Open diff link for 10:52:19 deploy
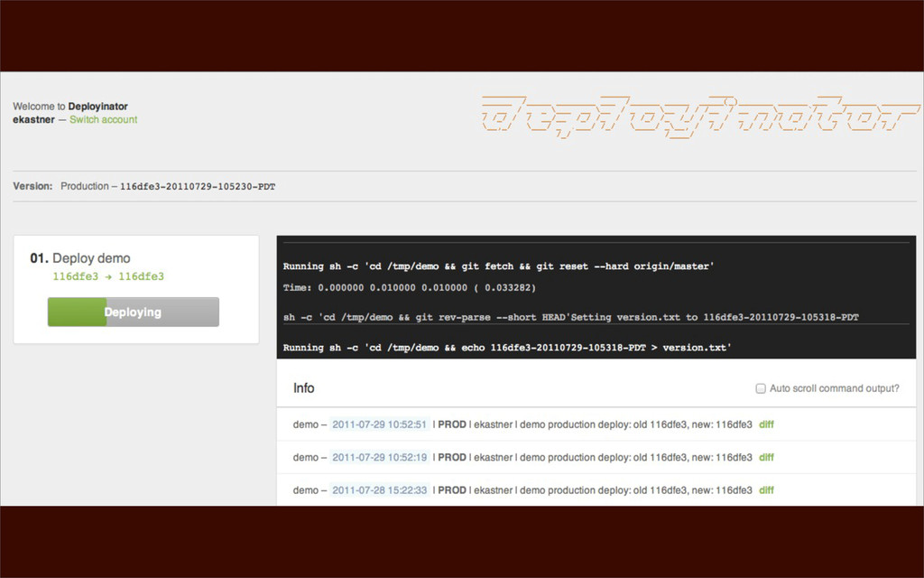Screen dimensions: 924x578 pos(766,457)
